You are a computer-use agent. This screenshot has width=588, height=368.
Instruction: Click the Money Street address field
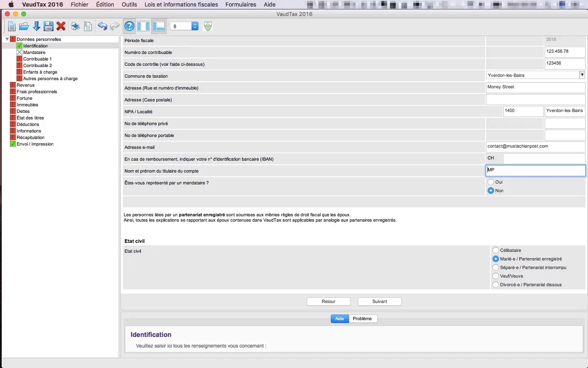coord(536,88)
